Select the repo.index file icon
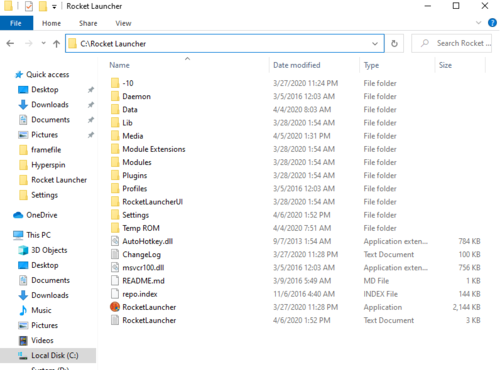The height and width of the screenshot is (370, 500). coord(115,294)
